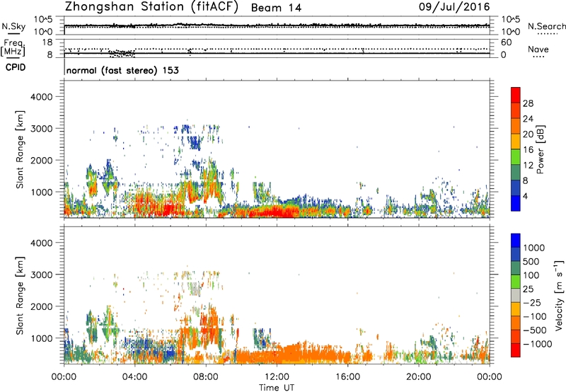Click the 'Power [dB]' colorbar label
The image size is (566, 392).
pos(541,149)
